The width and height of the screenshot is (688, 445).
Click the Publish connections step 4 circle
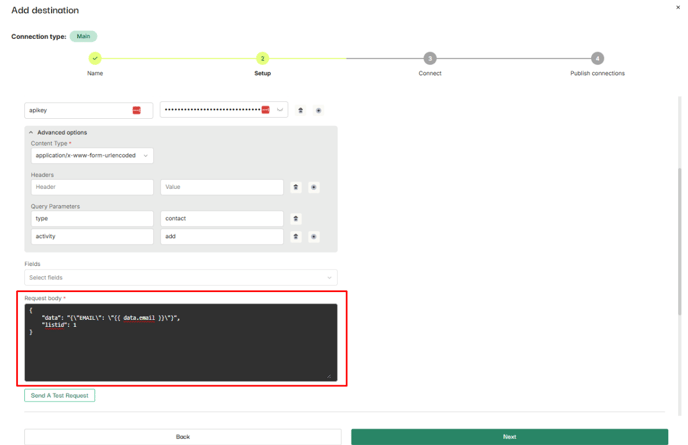[x=597, y=58]
